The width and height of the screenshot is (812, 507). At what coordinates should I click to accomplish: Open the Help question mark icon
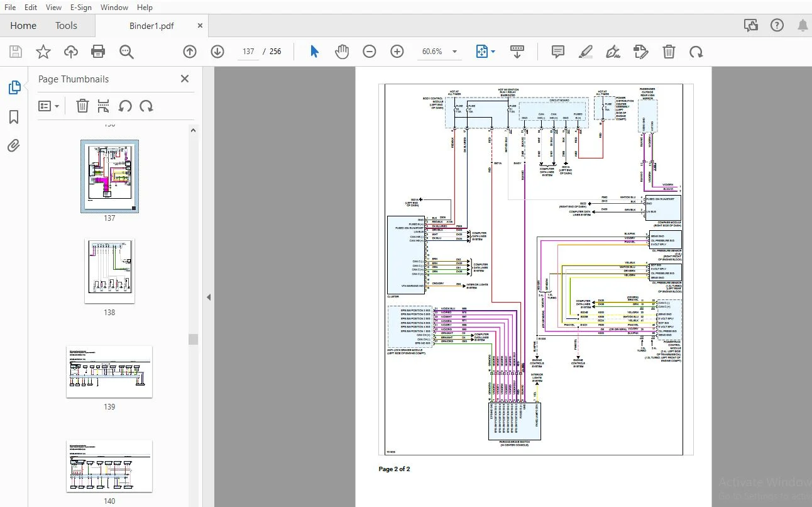[x=777, y=26]
